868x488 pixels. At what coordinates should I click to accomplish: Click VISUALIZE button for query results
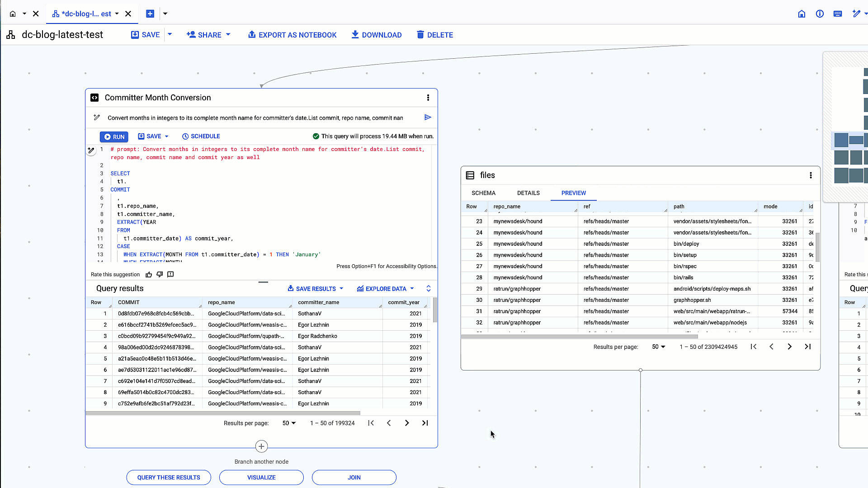(261, 477)
